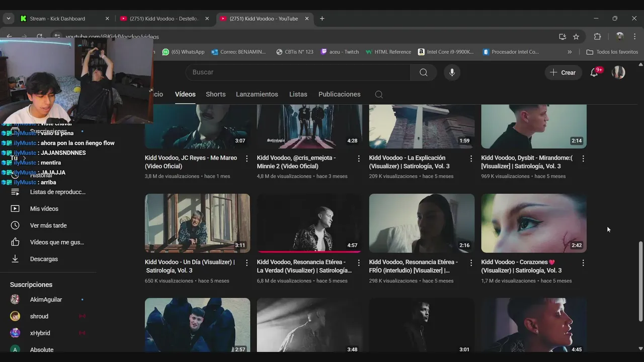The height and width of the screenshot is (362, 644).
Task: Open the notifications bell
Action: [x=594, y=72]
